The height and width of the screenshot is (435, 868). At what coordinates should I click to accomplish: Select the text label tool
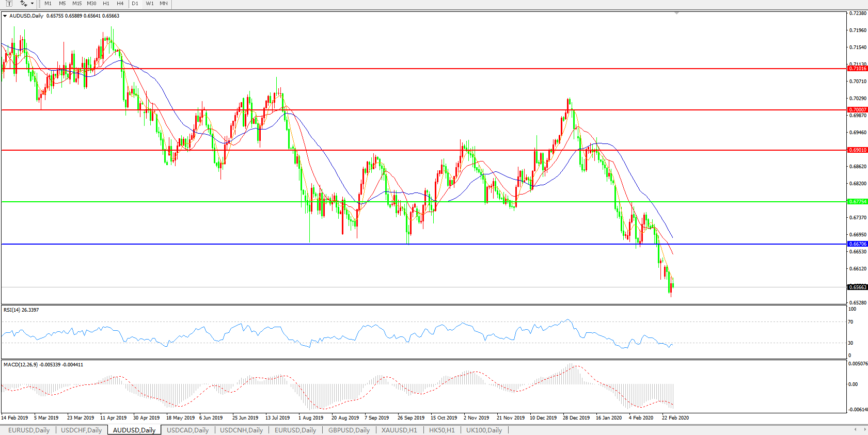[9, 4]
